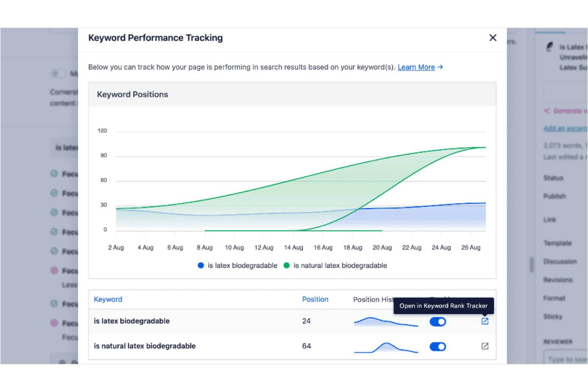The image size is (588, 392).
Task: Open the Status section in the document sidebar
Action: click(x=553, y=178)
